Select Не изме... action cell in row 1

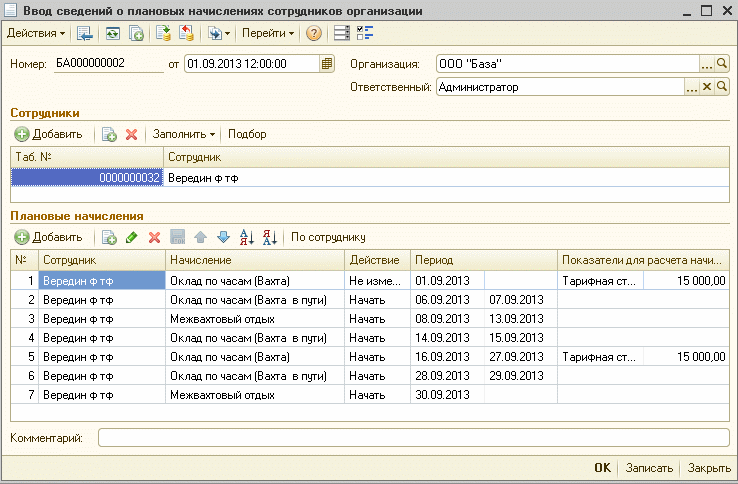(377, 281)
